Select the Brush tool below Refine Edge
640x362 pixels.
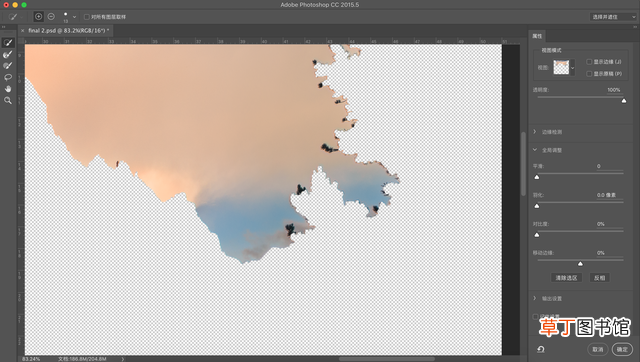click(x=8, y=66)
